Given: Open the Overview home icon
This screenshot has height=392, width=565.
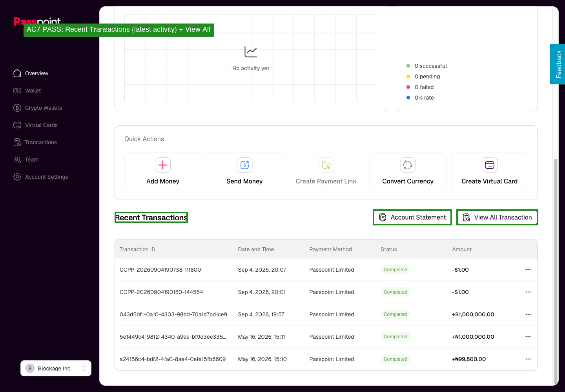Looking at the screenshot, I should tap(17, 73).
